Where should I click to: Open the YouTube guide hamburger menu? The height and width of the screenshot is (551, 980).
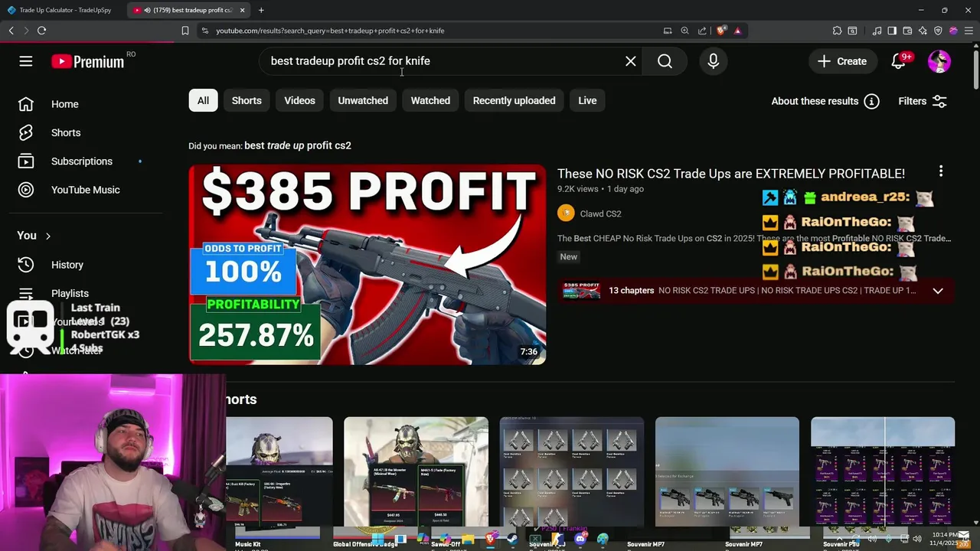(x=26, y=61)
